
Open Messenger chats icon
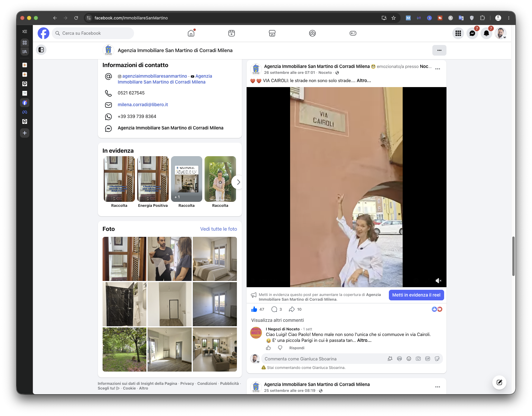point(472,33)
